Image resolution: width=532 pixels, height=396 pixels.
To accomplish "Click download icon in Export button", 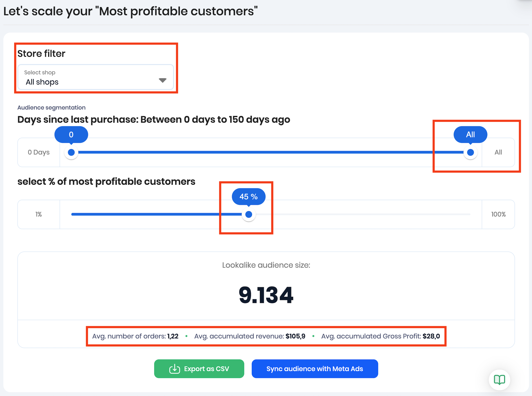I will click(x=175, y=369).
